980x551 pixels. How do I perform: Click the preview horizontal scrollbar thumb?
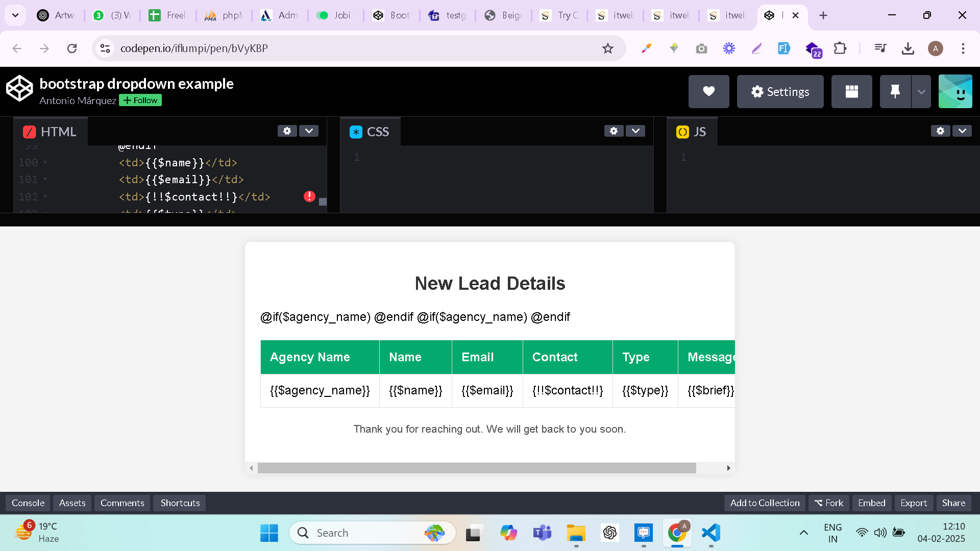pos(477,468)
